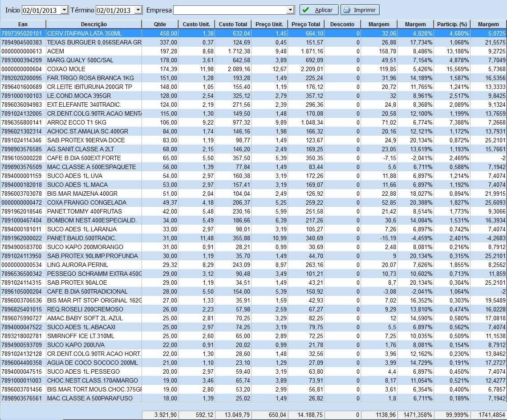Select the COXA FRANGO CONGELADA row
Image resolution: width=507 pixels, height=420 pixels.
[254, 202]
